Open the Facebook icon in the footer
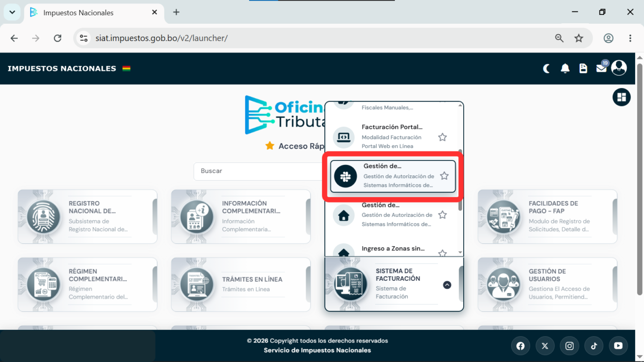The image size is (644, 362). 520,346
